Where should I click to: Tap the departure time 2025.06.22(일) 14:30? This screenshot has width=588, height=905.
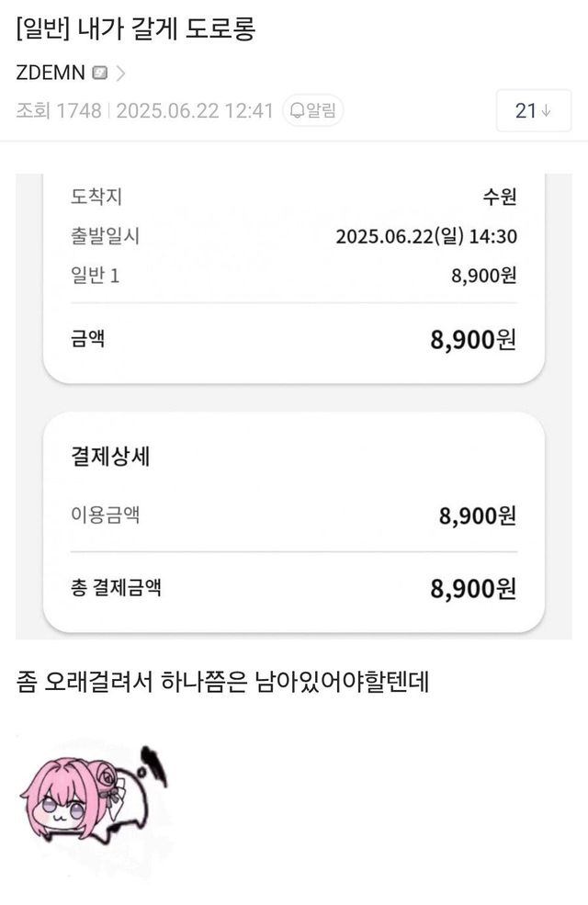coord(426,237)
